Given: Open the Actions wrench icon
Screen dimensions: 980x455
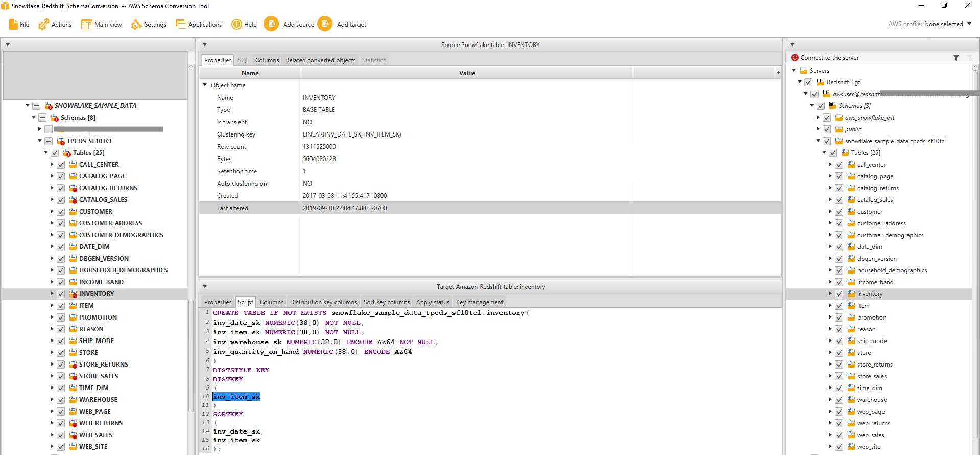Looking at the screenshot, I should coord(43,24).
